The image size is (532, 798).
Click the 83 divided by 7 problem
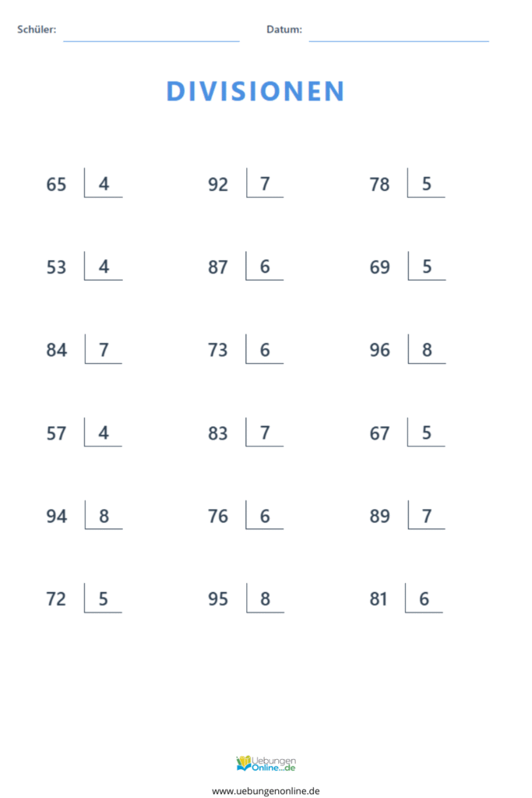[x=245, y=433]
